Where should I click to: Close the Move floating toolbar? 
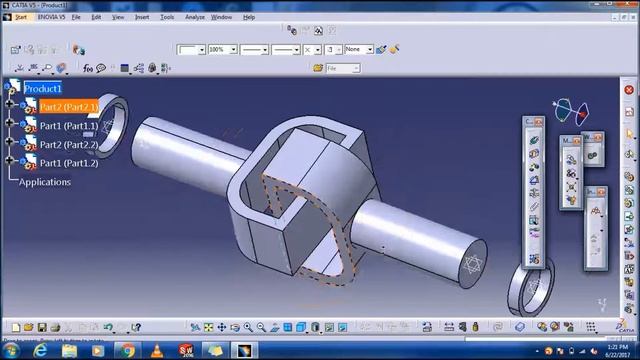[x=577, y=141]
